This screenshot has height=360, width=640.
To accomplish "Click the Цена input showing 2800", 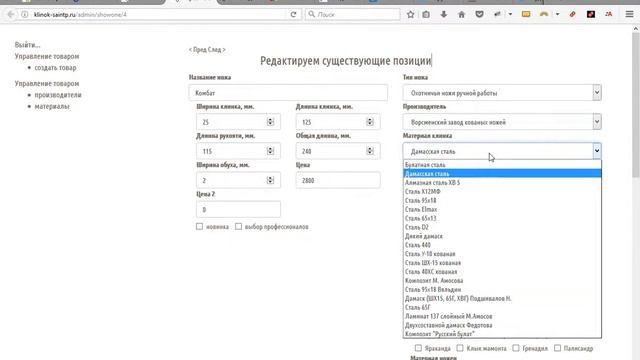I will coord(338,180).
